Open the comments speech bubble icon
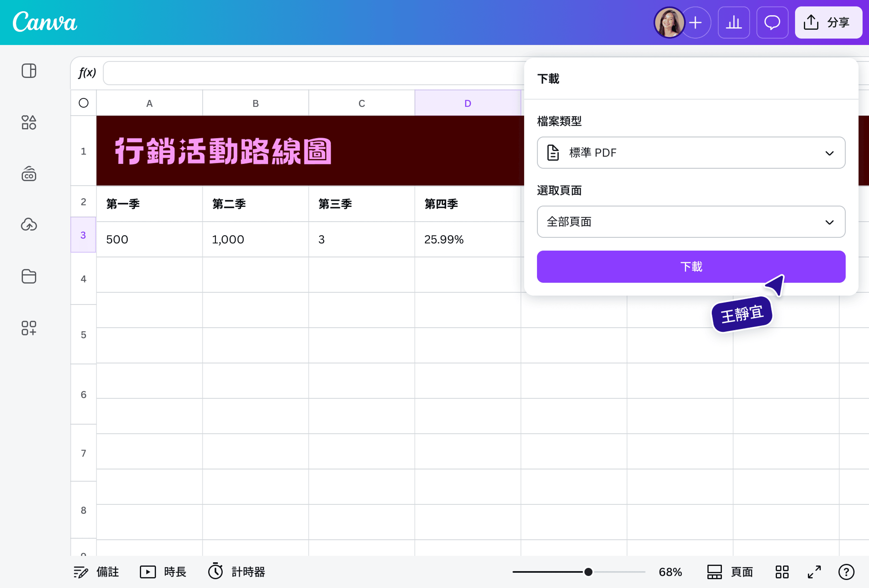 (x=772, y=22)
